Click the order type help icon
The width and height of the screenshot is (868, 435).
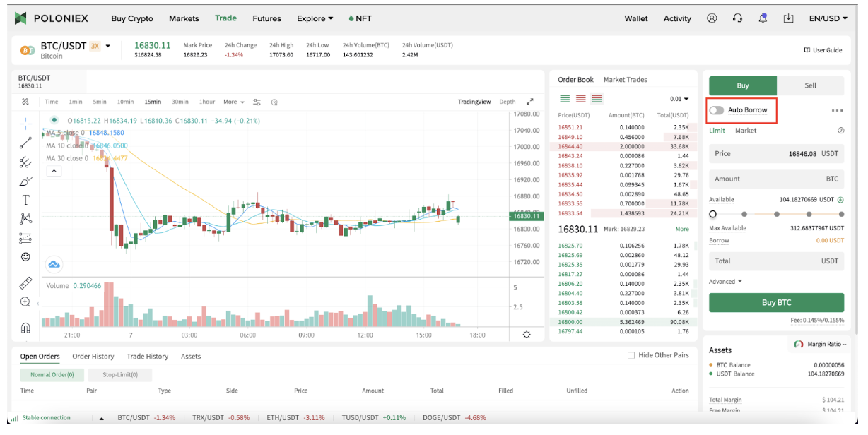coord(840,131)
